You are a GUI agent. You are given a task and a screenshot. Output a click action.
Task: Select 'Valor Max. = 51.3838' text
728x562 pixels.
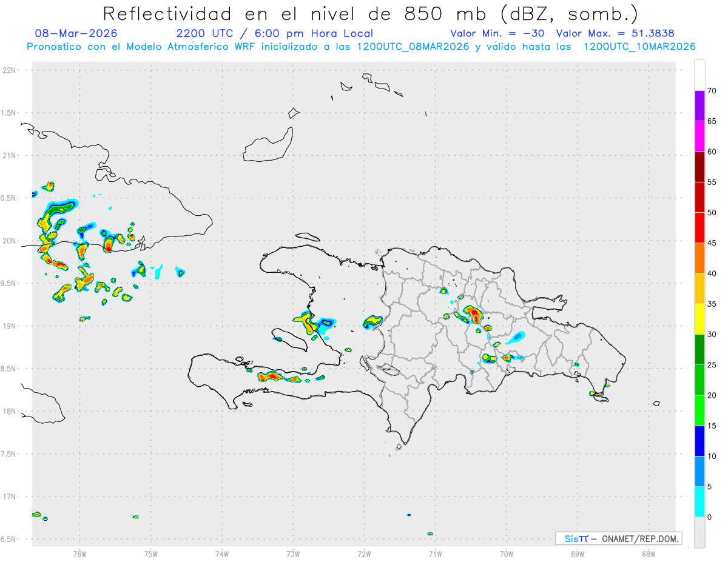point(615,33)
